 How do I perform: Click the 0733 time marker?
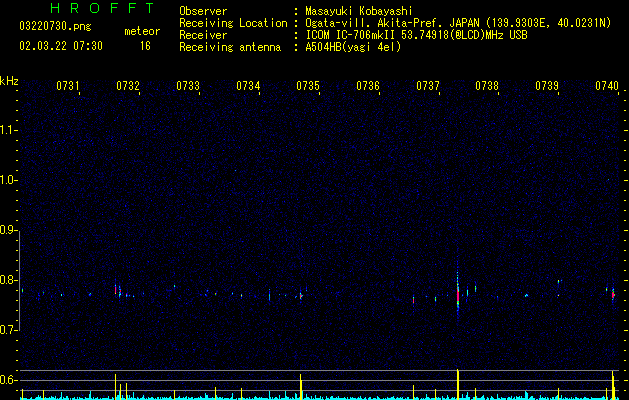188,85
